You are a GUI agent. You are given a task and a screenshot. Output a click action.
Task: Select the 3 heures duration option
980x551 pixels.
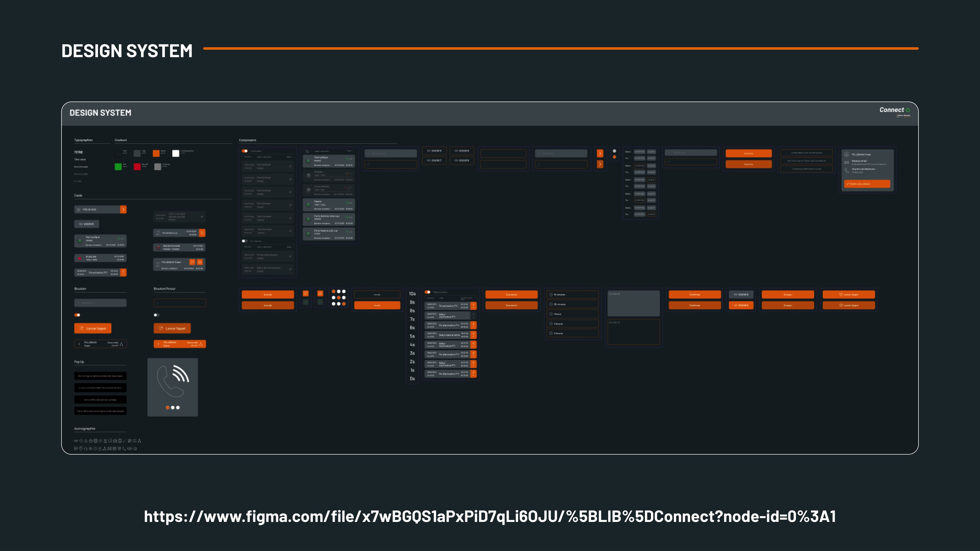point(572,333)
